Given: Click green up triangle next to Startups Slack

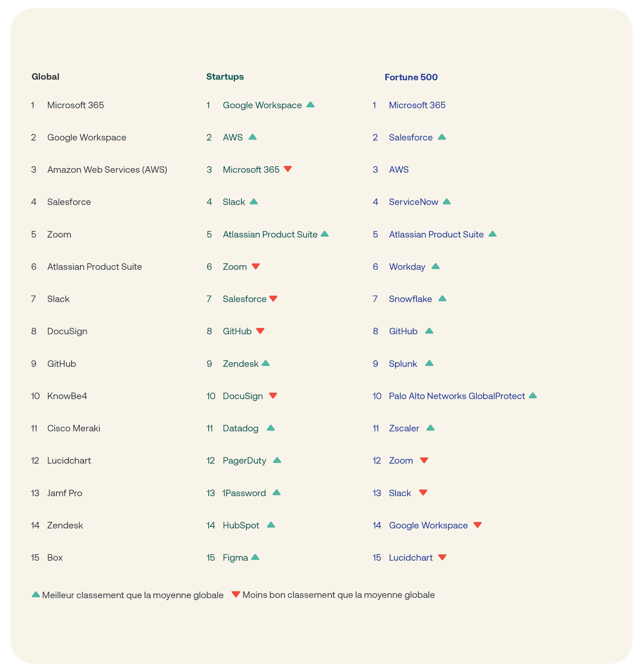Looking at the screenshot, I should click(x=253, y=201).
